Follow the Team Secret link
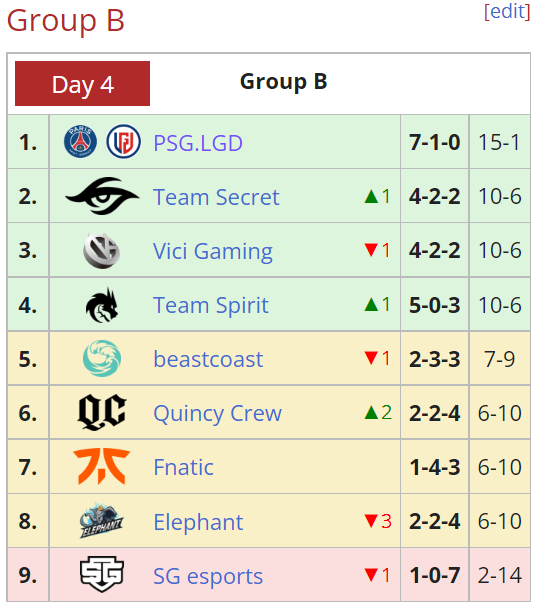The image size is (539, 613). (216, 197)
